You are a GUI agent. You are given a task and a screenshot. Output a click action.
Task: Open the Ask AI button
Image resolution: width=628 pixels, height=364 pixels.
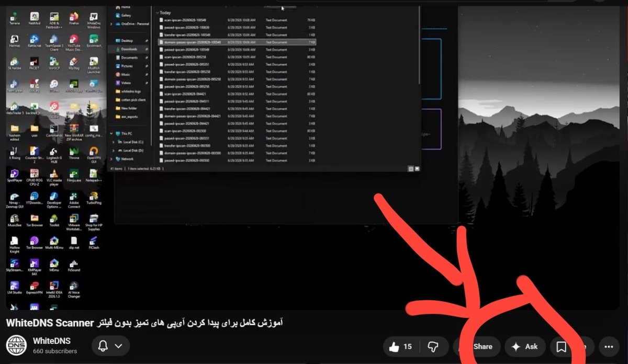point(525,346)
